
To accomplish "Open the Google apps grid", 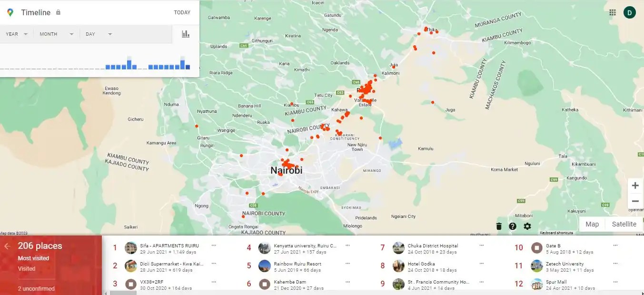I will pyautogui.click(x=613, y=12).
